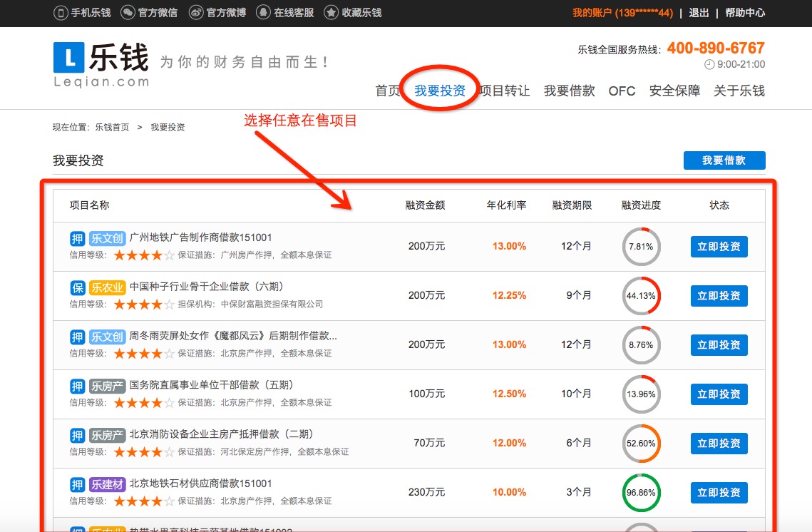Click 乐钱首页 in the breadcrumb

click(112, 128)
